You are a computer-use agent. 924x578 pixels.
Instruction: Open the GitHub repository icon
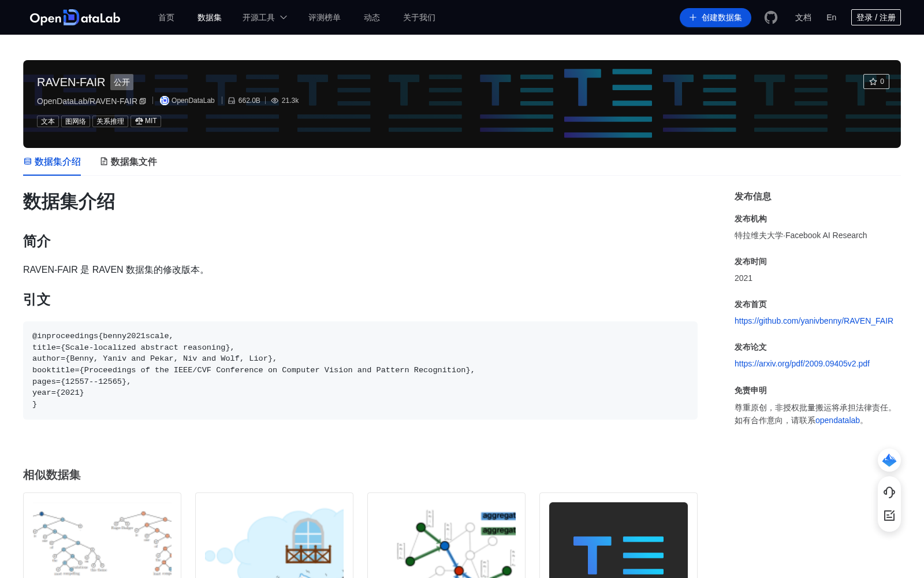tap(771, 17)
